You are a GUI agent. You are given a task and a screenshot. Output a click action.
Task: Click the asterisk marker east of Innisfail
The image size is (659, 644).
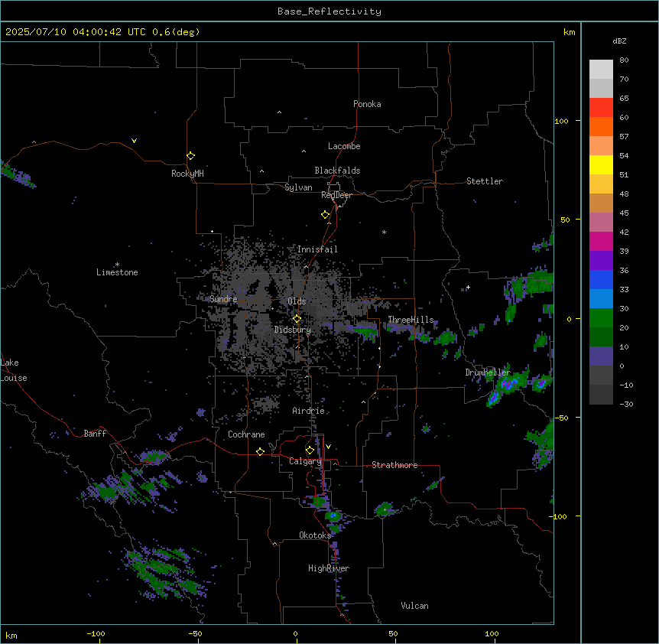pyautogui.click(x=384, y=232)
